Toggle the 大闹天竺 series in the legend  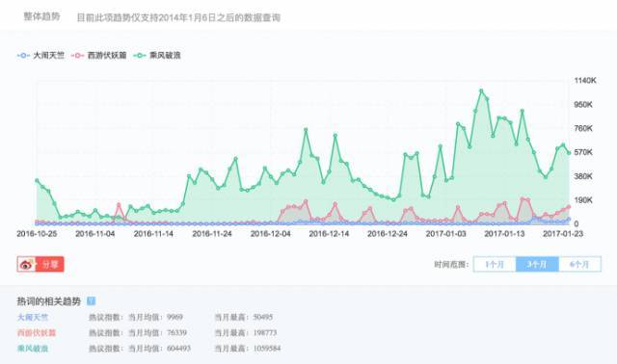(x=40, y=56)
